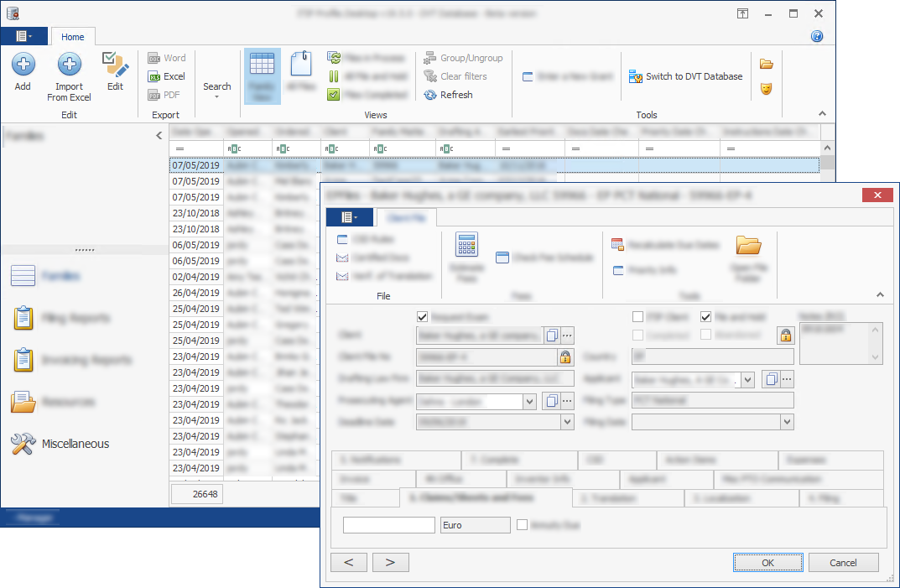Collapse the main window ribbon
Viewport: 900px width, 588px height.
coord(823,114)
